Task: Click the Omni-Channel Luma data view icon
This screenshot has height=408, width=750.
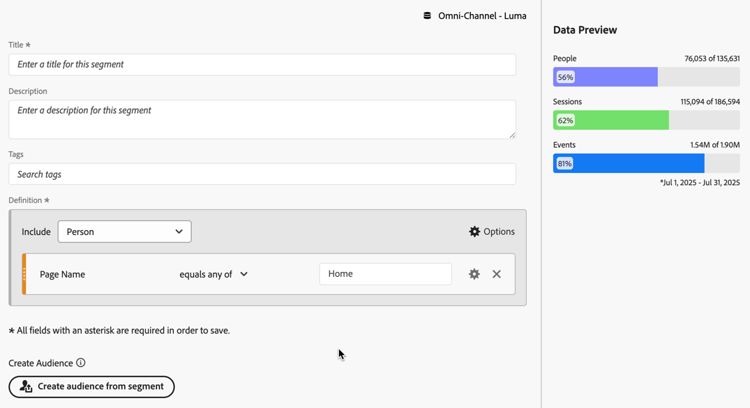Action: [427, 16]
